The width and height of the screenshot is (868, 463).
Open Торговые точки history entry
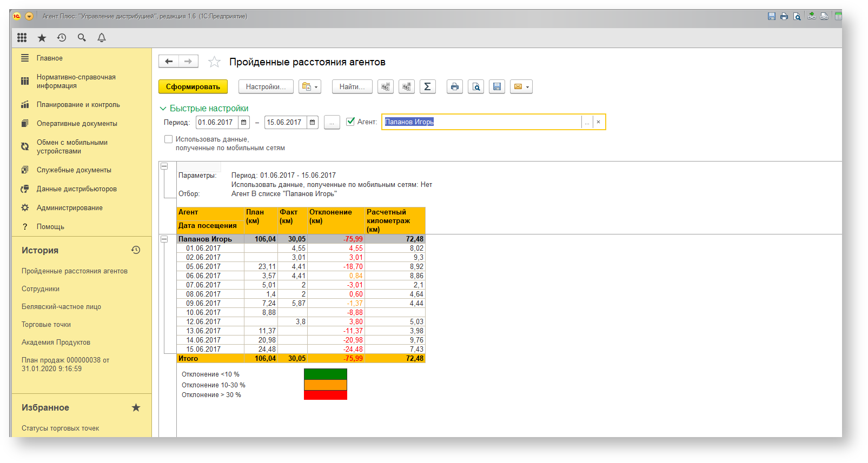pyautogui.click(x=46, y=324)
